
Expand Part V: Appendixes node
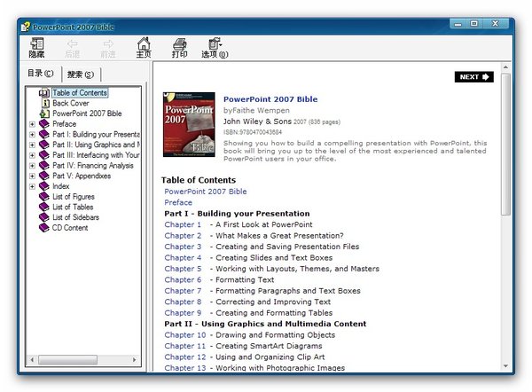click(x=32, y=176)
